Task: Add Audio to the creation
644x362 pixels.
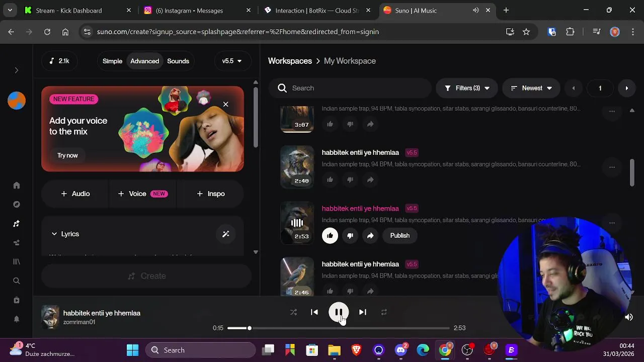Action: point(75,194)
